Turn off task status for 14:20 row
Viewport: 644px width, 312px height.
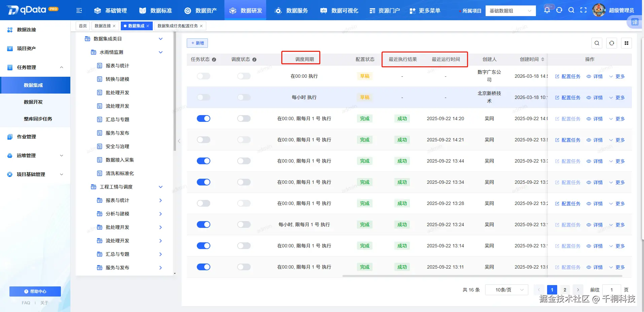(204, 118)
